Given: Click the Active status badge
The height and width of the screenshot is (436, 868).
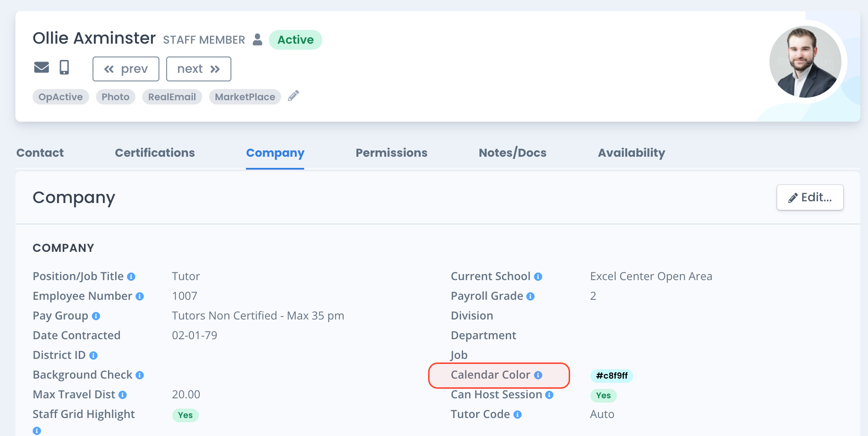Looking at the screenshot, I should (x=296, y=40).
